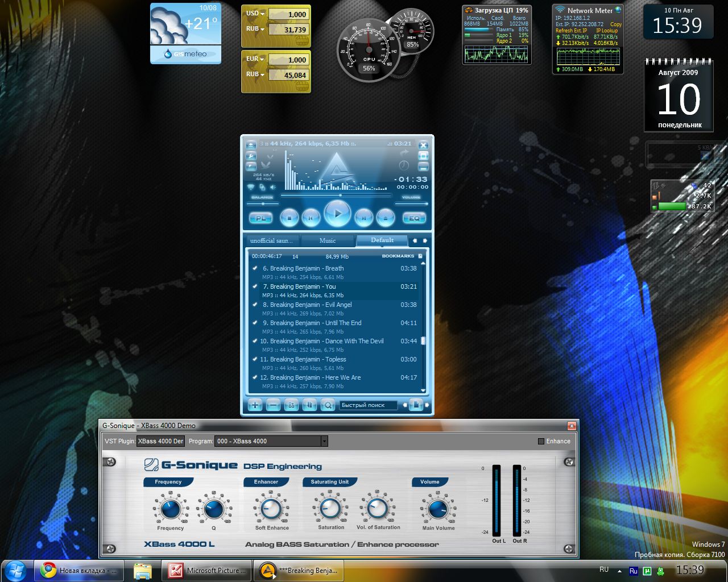Screen dimensions: 728x582
Task: Select 'Breaking Benjamin - Here We Are' track
Action: 315,377
